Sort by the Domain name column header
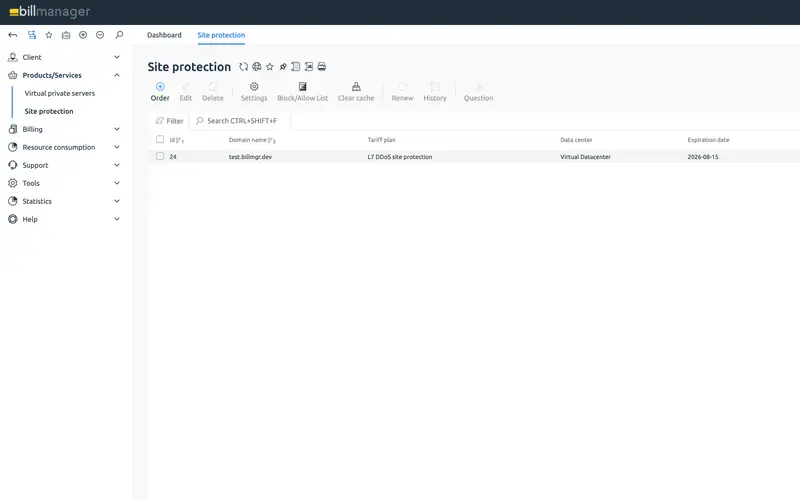This screenshot has height=500, width=800. click(252, 140)
